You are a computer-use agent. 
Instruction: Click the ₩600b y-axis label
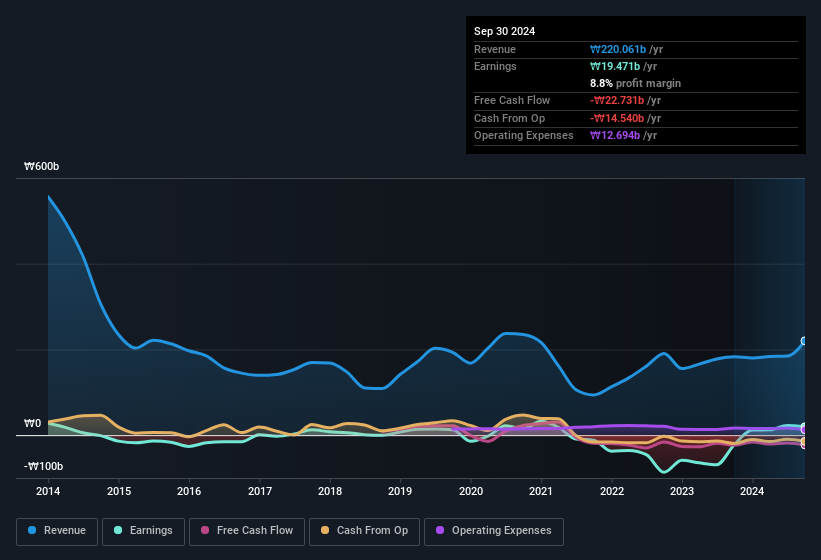point(42,167)
